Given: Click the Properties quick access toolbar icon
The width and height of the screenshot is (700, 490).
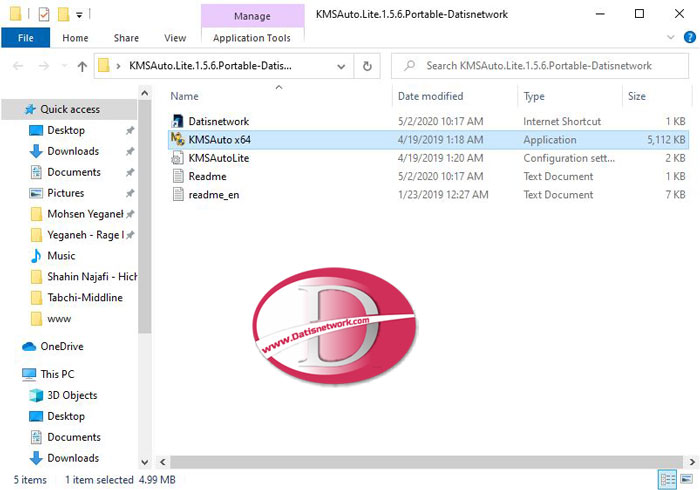Looking at the screenshot, I should pyautogui.click(x=44, y=14).
